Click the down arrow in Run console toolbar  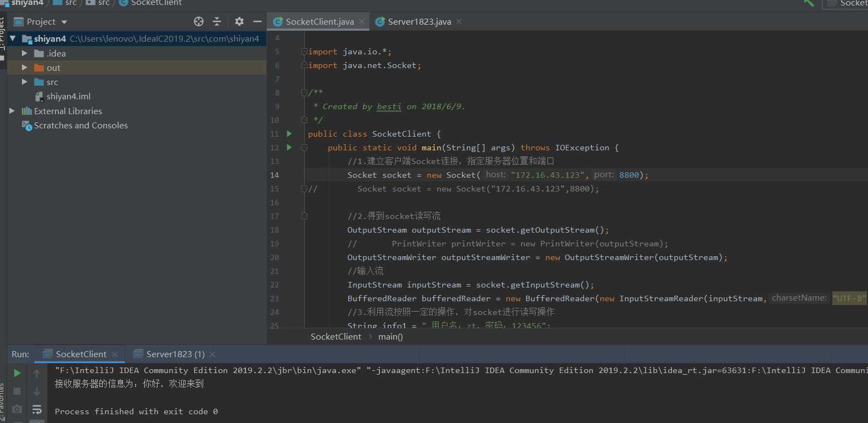[37, 391]
